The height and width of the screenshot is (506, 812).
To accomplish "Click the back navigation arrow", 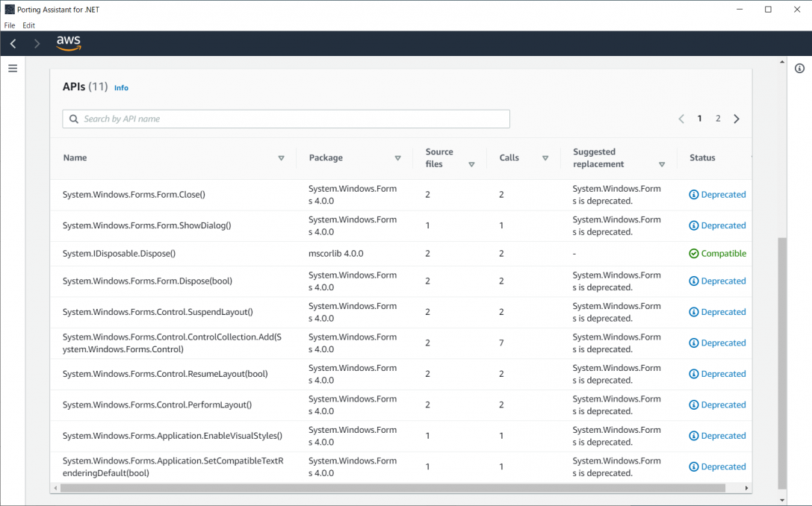I will [x=13, y=44].
